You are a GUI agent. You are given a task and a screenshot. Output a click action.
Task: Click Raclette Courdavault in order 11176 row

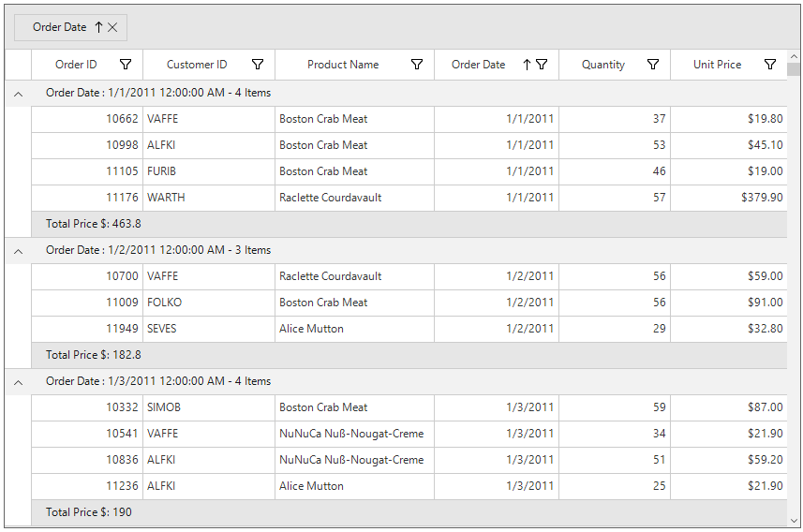tap(354, 198)
